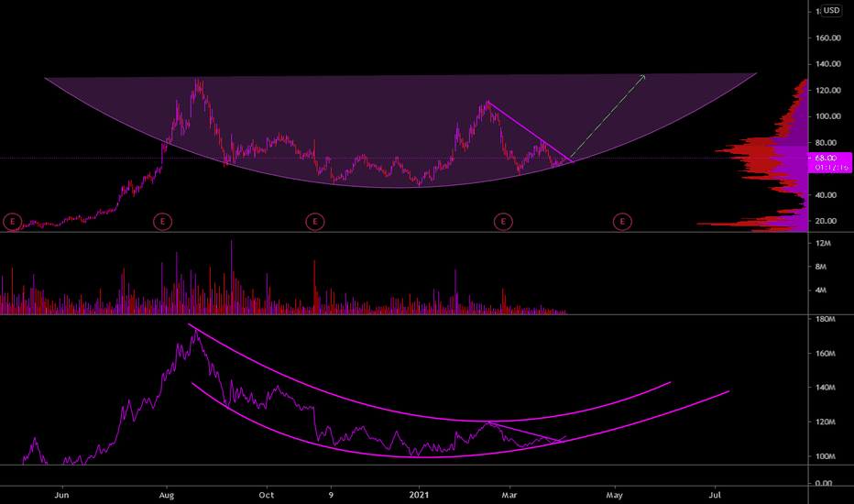Click the Jul time axis label
This screenshot has width=854, height=504.
click(x=715, y=495)
